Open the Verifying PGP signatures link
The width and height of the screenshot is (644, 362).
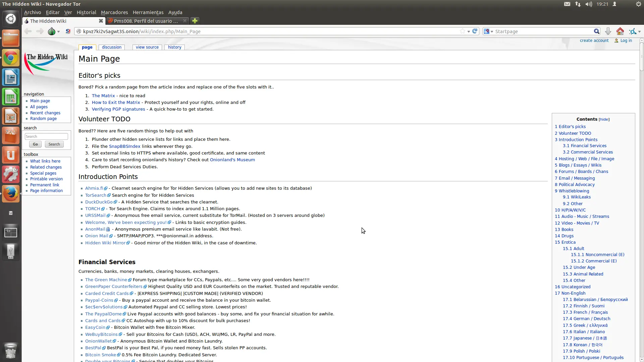(118, 109)
